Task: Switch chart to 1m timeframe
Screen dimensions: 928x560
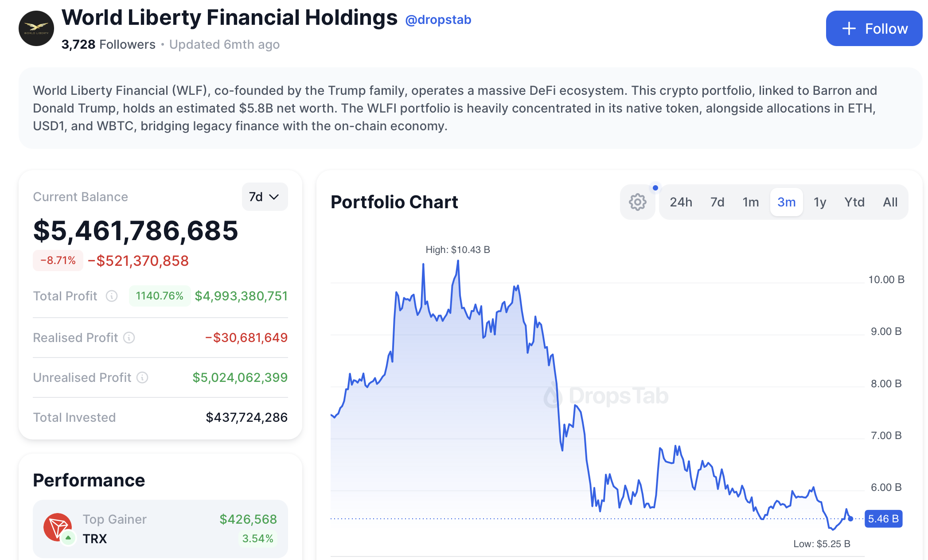Action: 751,202
